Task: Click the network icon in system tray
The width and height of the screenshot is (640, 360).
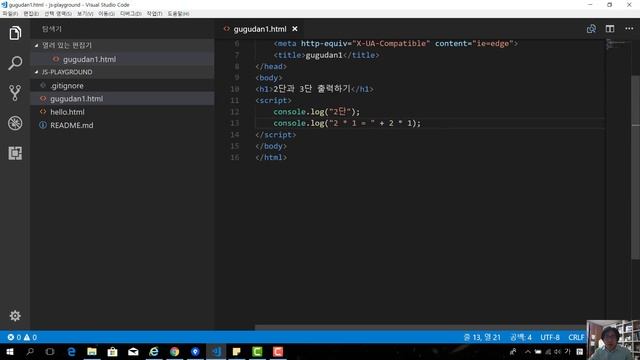Action: [x=548, y=351]
